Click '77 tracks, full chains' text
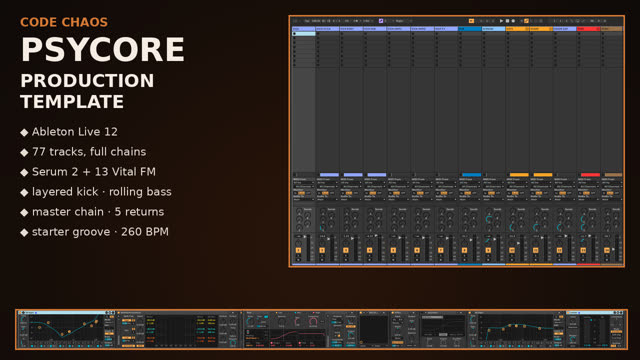 coord(89,152)
